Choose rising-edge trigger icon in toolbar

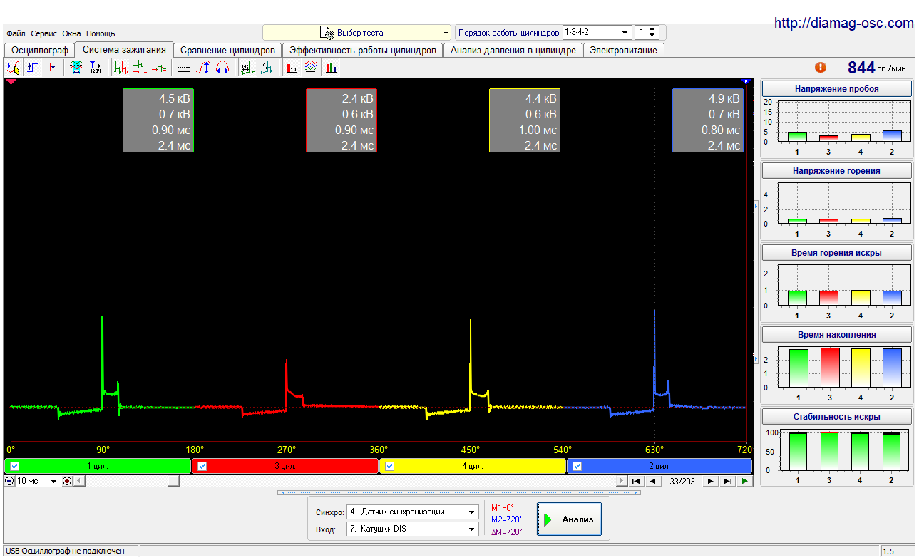[33, 68]
